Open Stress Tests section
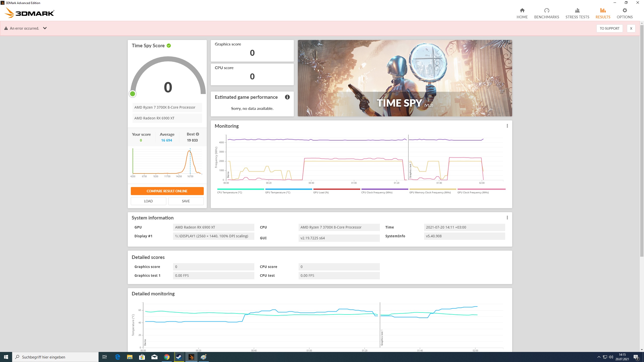This screenshot has width=644, height=362. tap(577, 13)
